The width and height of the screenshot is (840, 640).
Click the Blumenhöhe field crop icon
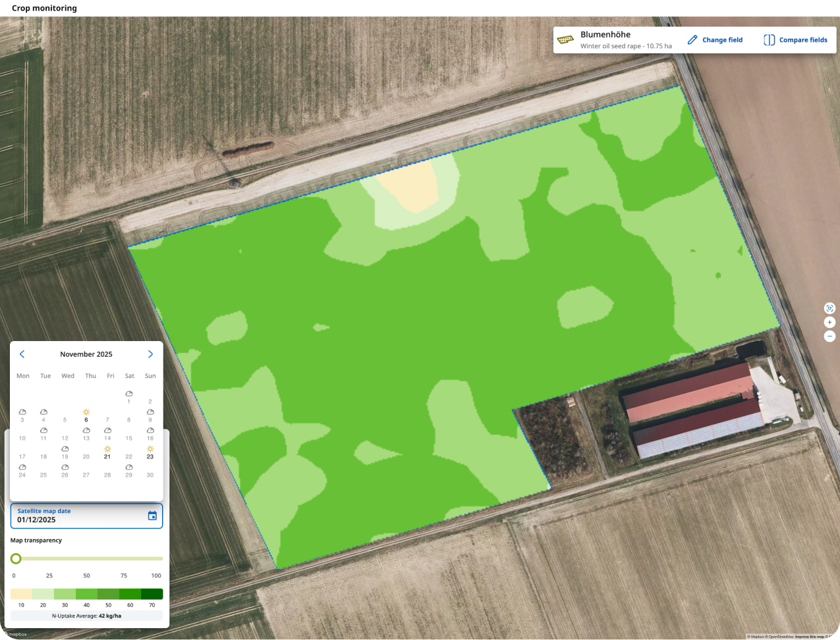pyautogui.click(x=565, y=40)
